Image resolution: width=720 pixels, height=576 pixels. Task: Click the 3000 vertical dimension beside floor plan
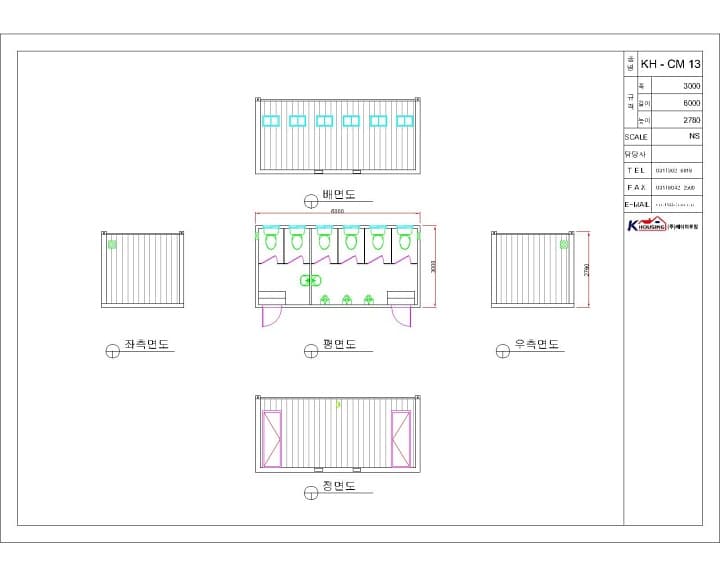pos(433,266)
